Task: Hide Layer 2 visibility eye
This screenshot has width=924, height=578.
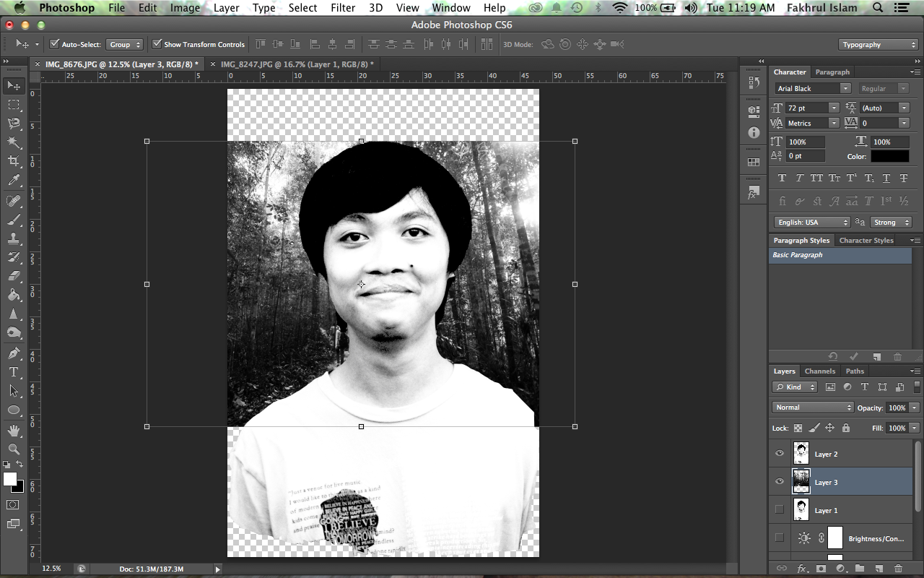Action: tap(780, 454)
